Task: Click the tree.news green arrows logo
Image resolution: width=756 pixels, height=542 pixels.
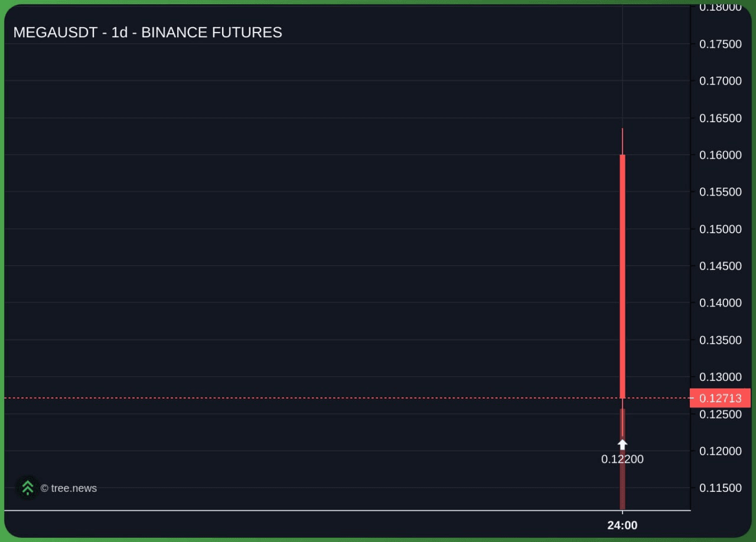Action: pyautogui.click(x=27, y=488)
